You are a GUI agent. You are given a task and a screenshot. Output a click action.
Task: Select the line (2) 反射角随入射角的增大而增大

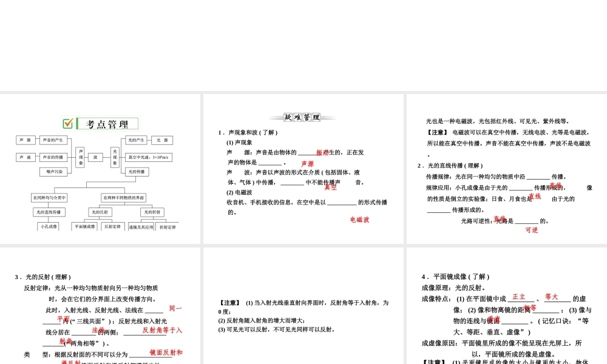(262, 321)
